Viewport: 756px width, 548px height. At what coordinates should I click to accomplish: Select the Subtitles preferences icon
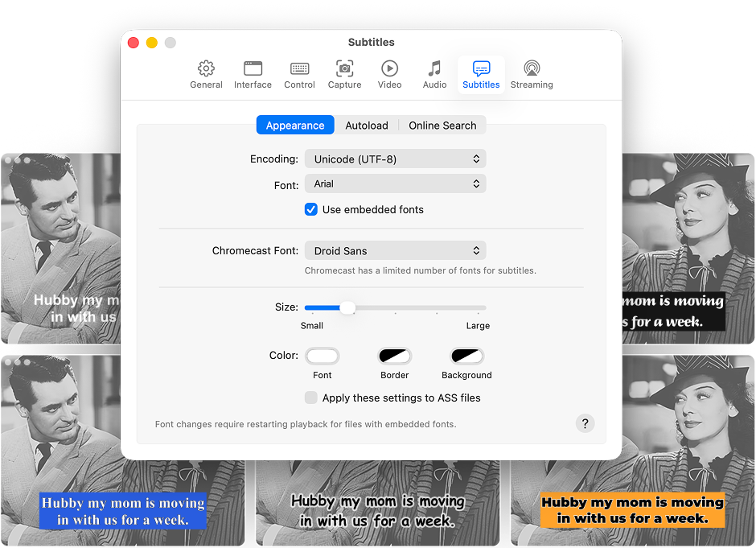[x=481, y=74]
